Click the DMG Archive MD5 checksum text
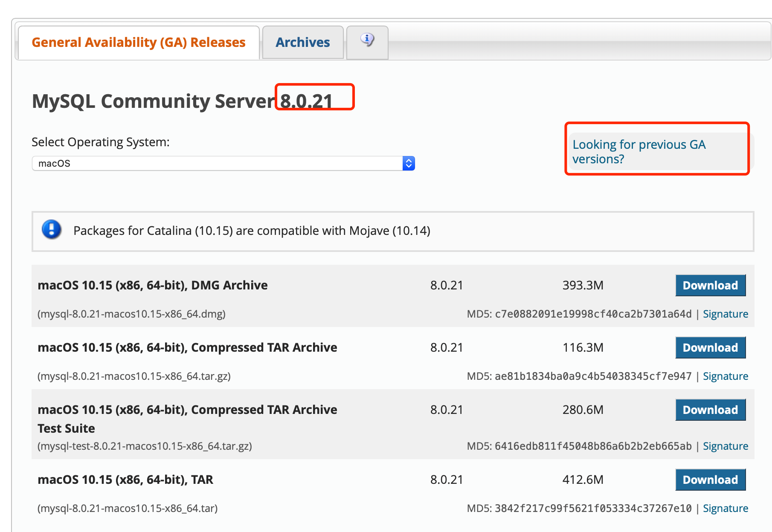 [579, 314]
